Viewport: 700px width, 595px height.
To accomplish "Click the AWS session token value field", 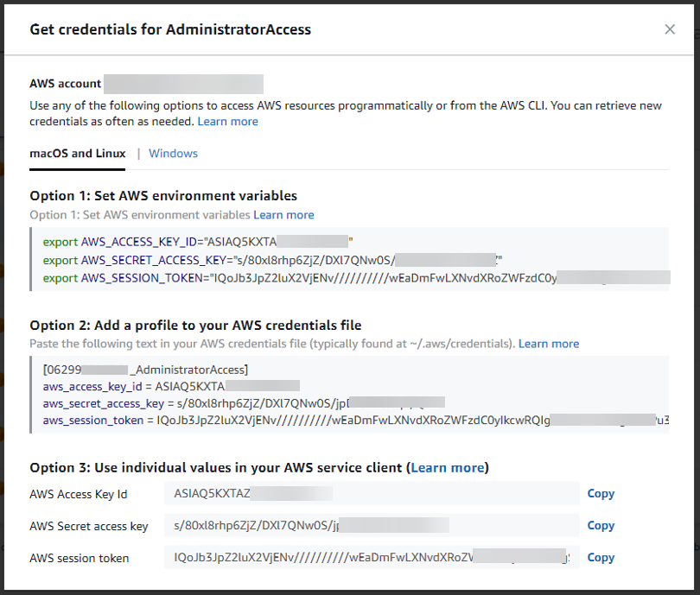I will (372, 558).
